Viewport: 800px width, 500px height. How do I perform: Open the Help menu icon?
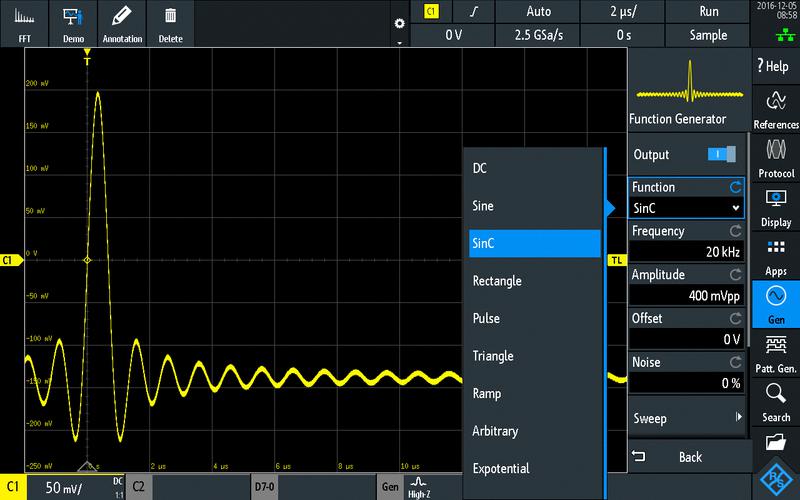click(776, 66)
